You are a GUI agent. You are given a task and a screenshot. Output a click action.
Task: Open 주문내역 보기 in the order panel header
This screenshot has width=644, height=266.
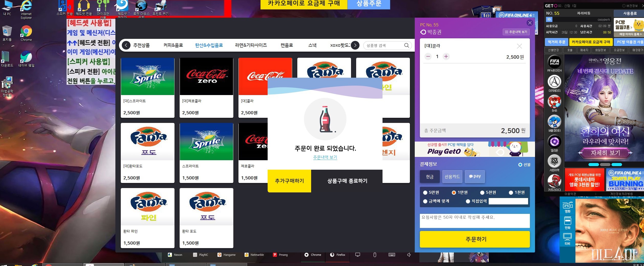tap(516, 32)
